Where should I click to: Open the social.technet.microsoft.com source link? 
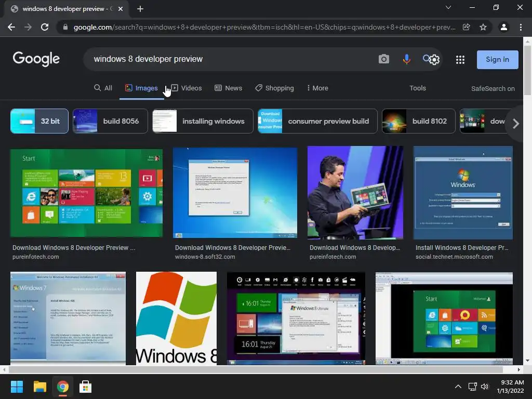[454, 257]
